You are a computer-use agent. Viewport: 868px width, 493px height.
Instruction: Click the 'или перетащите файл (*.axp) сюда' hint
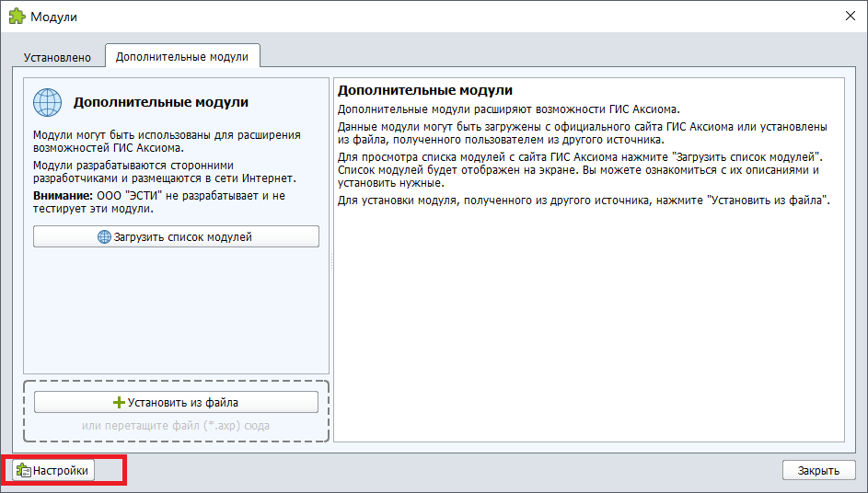click(x=176, y=426)
